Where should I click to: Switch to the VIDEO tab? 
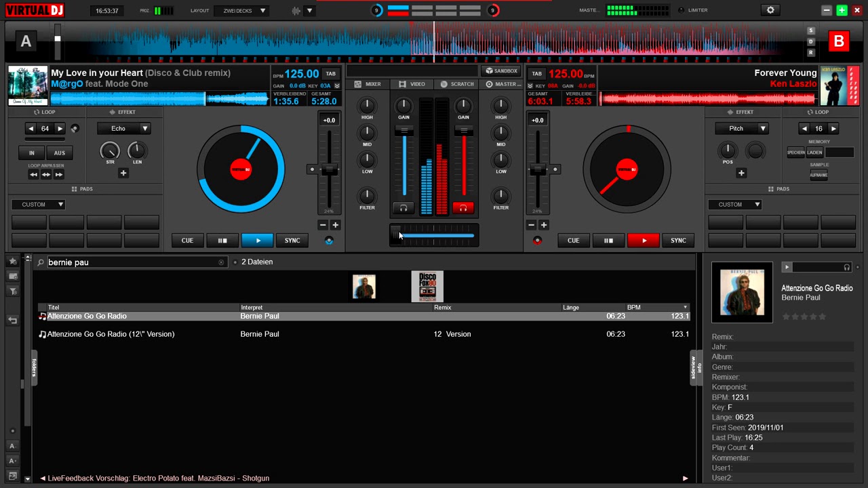[412, 84]
